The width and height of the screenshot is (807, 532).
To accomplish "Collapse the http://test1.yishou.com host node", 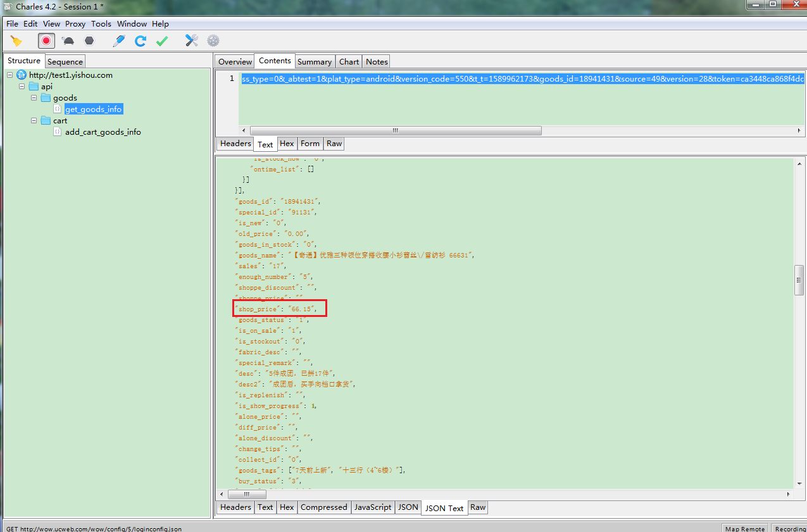I will coord(10,75).
